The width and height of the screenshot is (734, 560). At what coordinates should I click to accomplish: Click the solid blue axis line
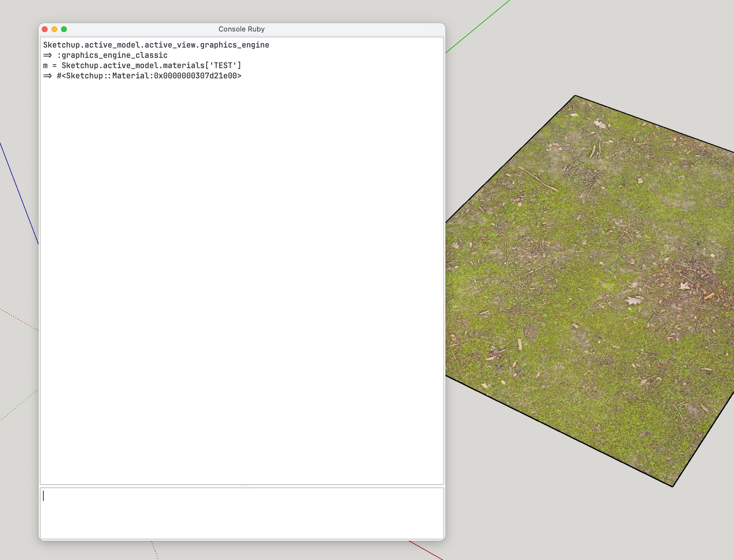click(19, 193)
